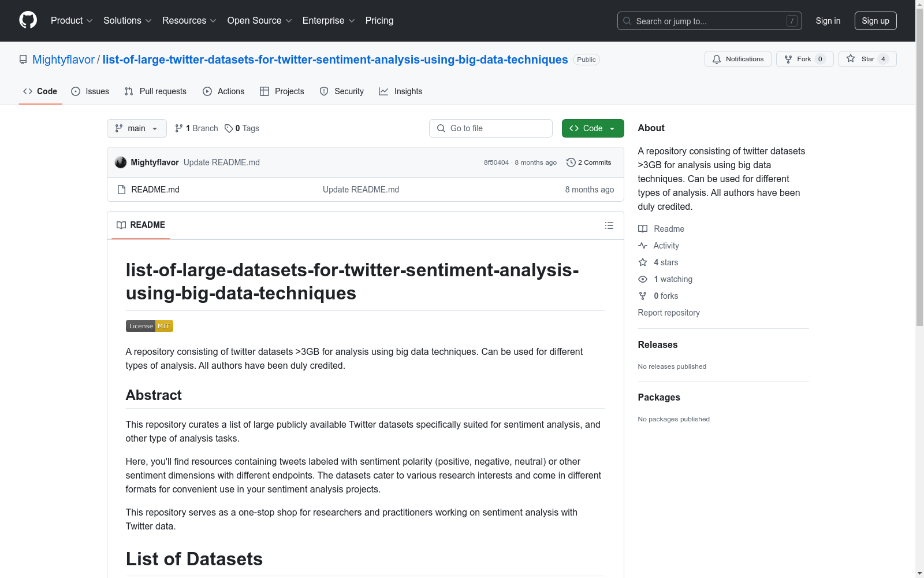
Task: Open the README.md file
Action: pos(155,190)
